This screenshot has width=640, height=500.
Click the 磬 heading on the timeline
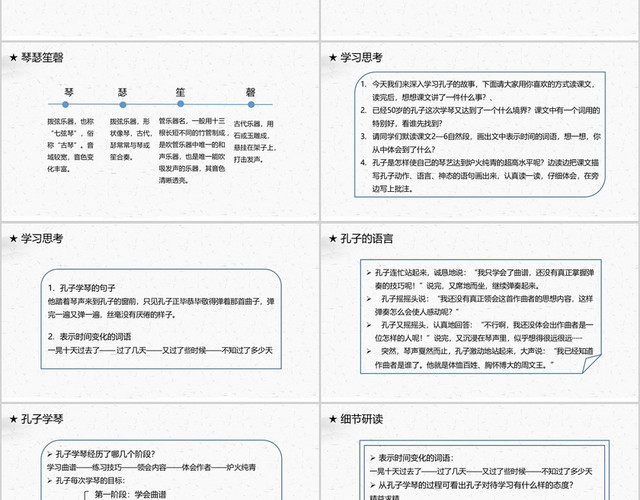click(x=251, y=92)
